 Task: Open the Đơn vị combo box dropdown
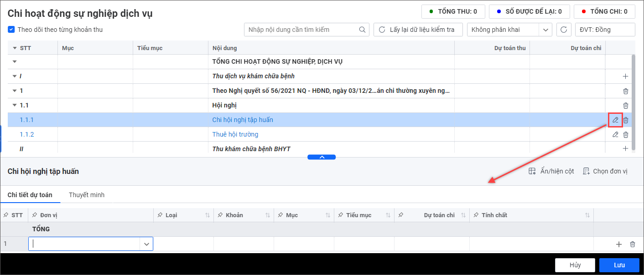pyautogui.click(x=146, y=244)
